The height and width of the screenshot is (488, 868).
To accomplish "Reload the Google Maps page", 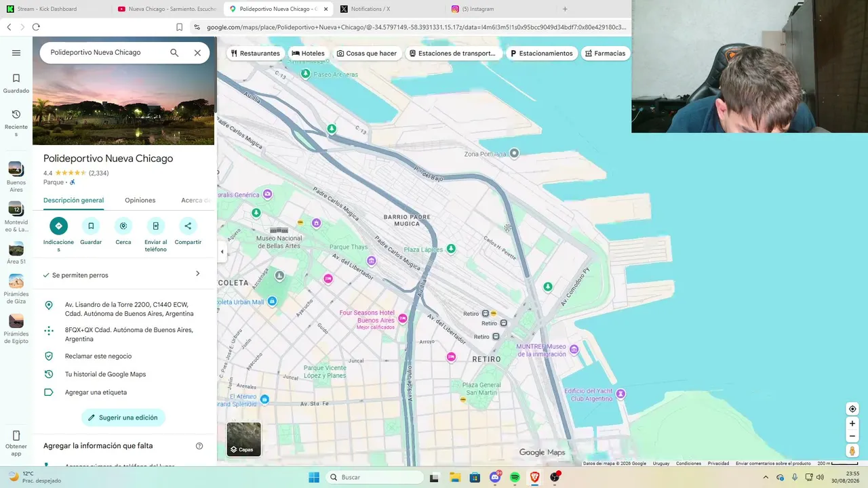I will tap(36, 27).
